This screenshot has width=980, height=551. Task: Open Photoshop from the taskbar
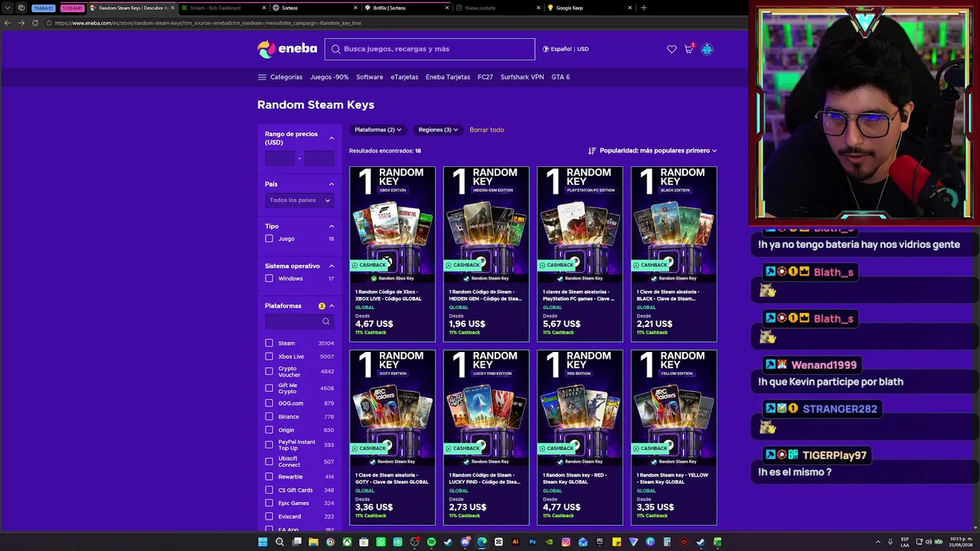tap(532, 542)
